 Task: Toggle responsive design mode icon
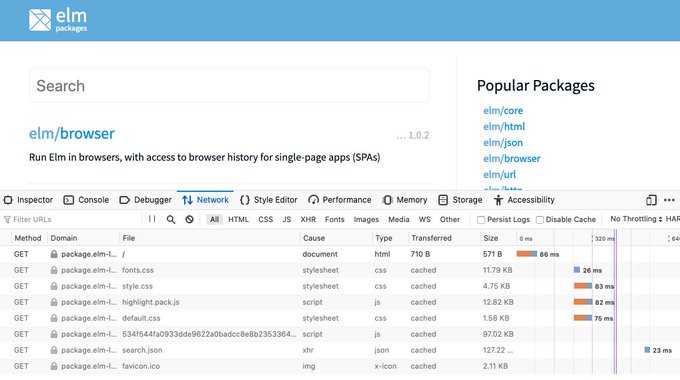point(651,200)
